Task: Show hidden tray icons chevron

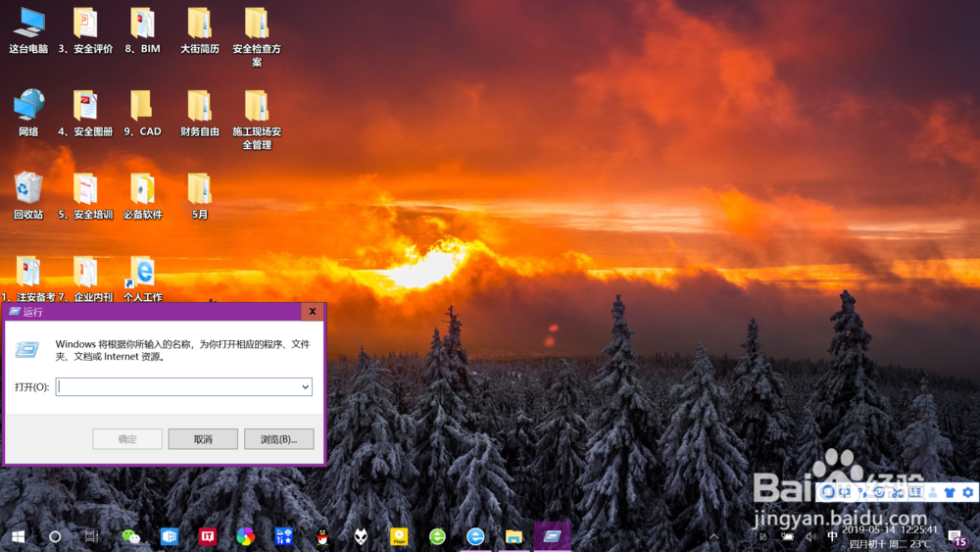Action: [x=713, y=536]
